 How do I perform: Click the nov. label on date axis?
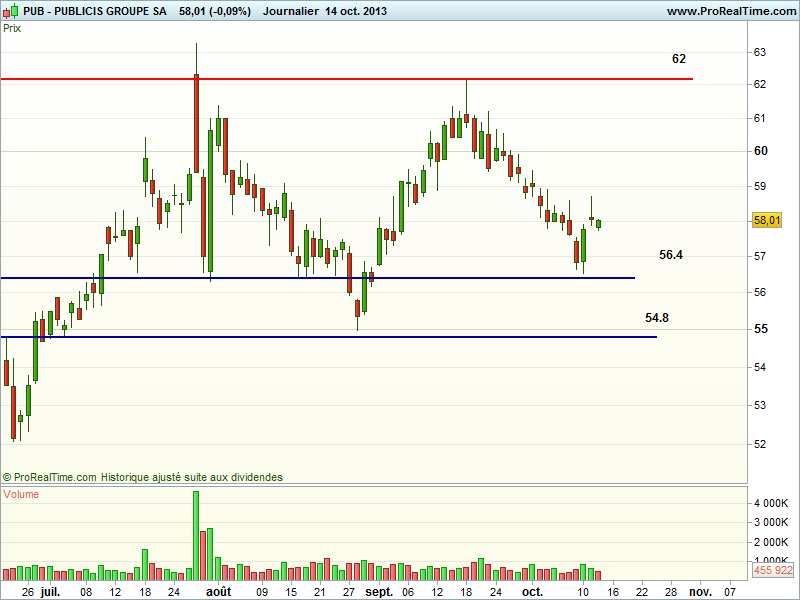(x=698, y=592)
